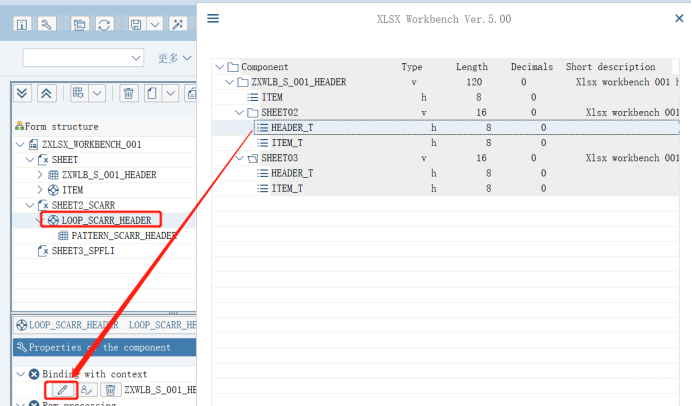Collapse ZXWLB_S_001_HEADER folder in dialog
The height and width of the screenshot is (406, 692).
click(229, 82)
